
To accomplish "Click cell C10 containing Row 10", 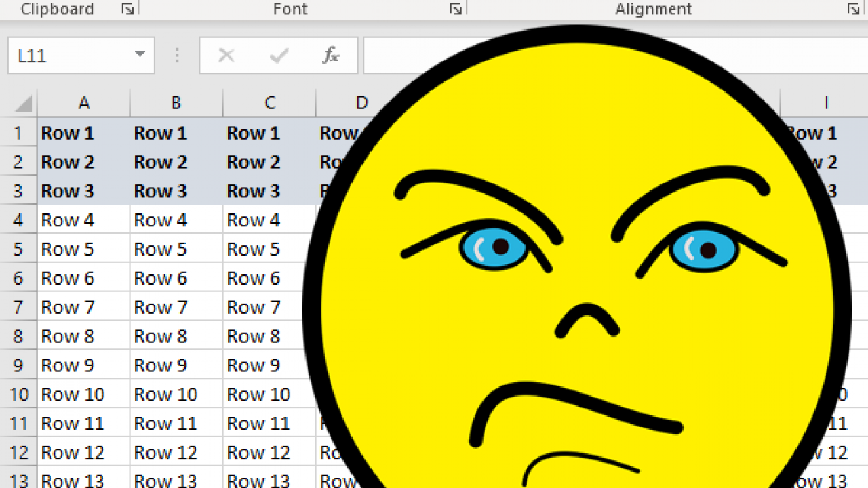I will [x=269, y=394].
